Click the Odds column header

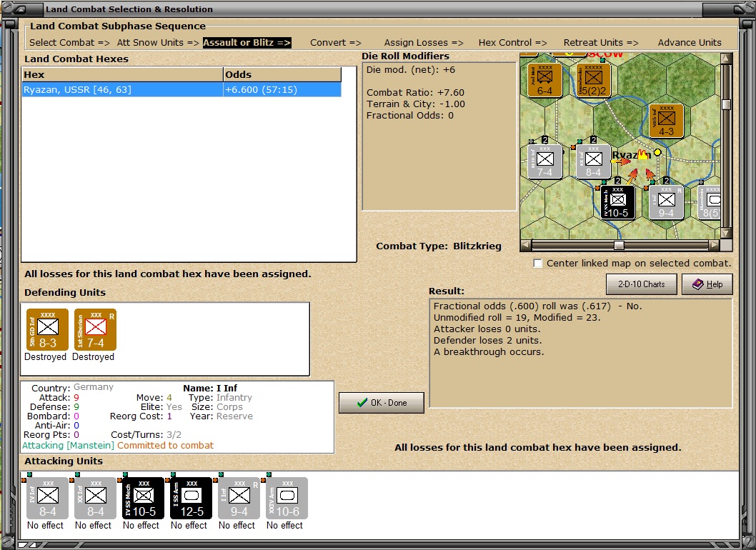click(x=282, y=75)
